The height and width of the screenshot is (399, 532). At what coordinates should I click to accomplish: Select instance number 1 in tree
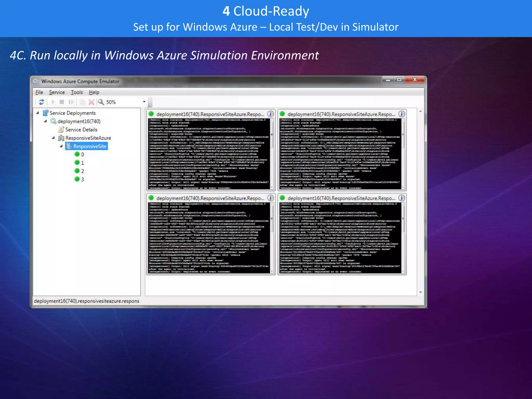[x=83, y=163]
